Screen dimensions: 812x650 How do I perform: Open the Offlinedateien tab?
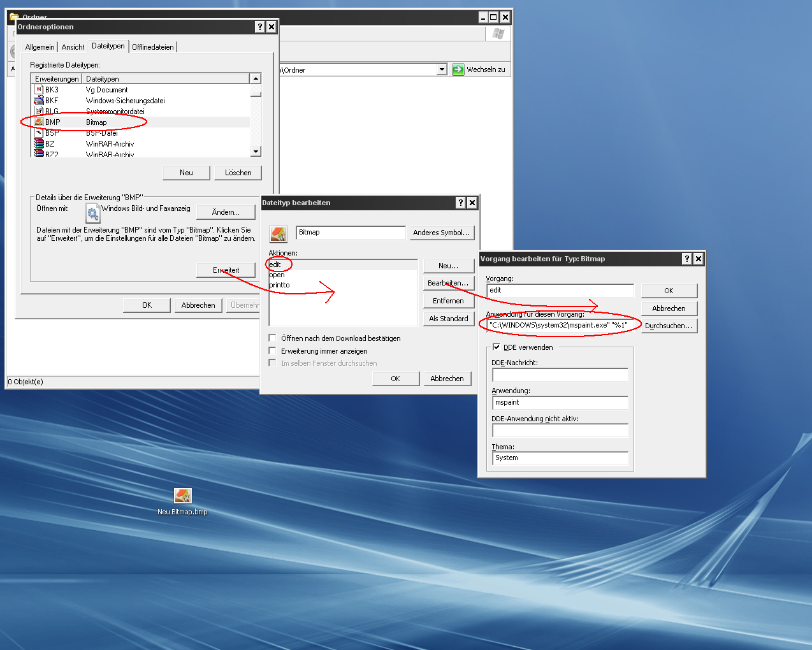click(x=153, y=47)
